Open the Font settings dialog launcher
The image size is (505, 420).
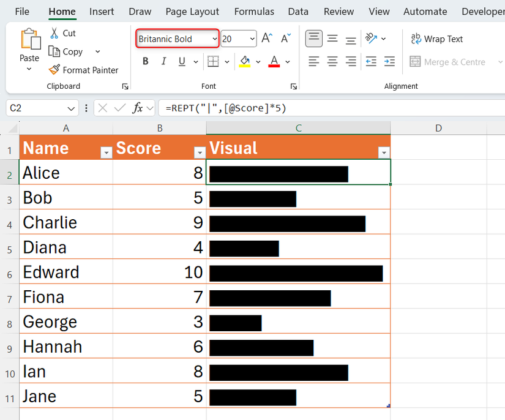point(294,86)
